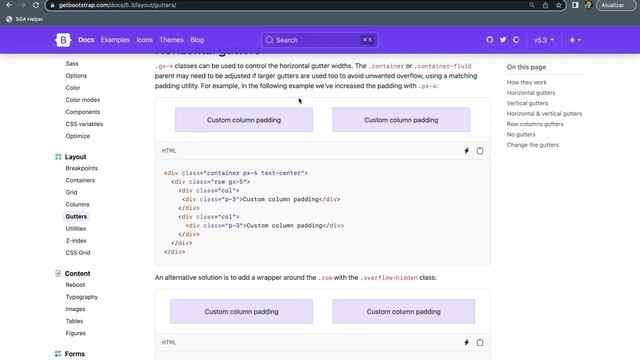Open the Figures sidebar link
Viewport: 640px width, 360px height.
[x=76, y=333]
